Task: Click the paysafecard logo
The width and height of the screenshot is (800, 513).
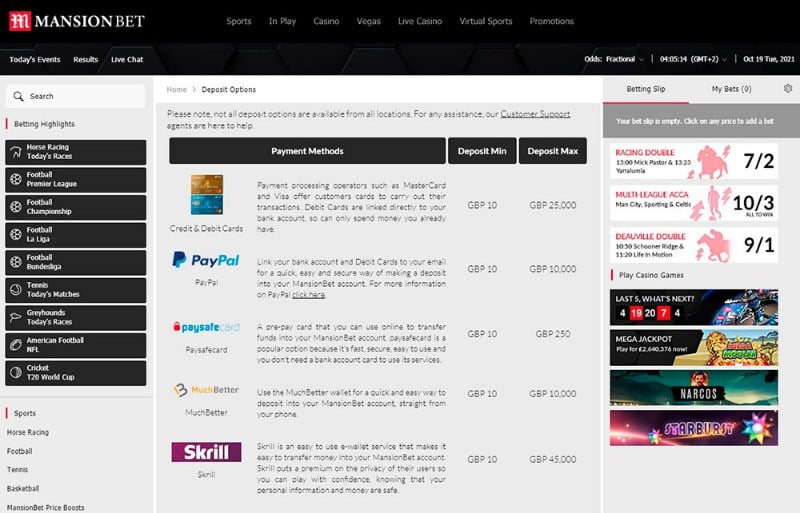Action: (x=206, y=327)
